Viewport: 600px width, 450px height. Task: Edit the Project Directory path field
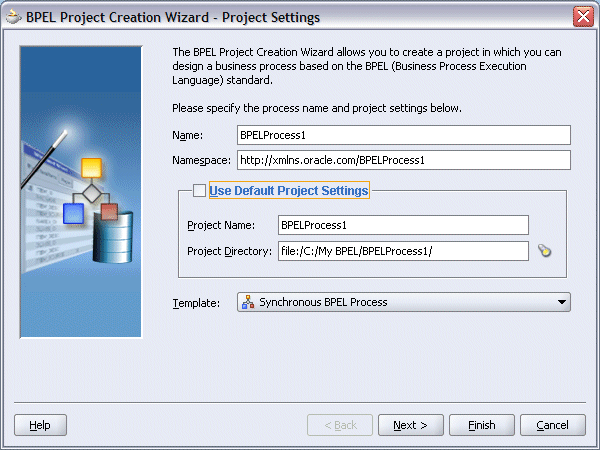tap(402, 251)
